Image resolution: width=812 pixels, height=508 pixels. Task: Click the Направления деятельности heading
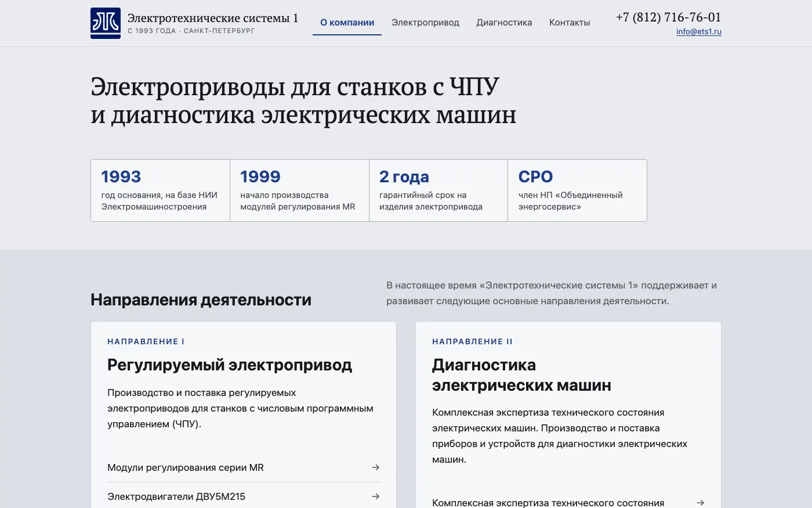tap(201, 300)
